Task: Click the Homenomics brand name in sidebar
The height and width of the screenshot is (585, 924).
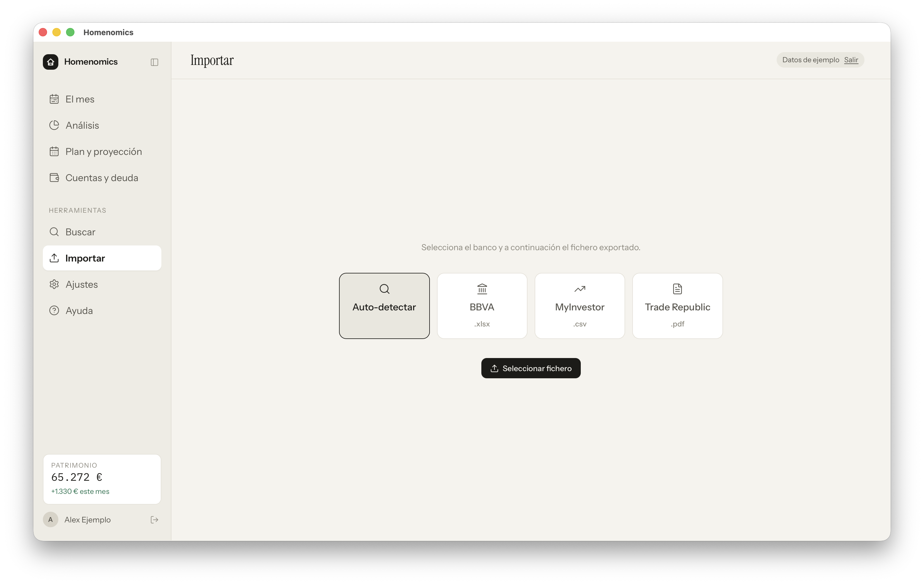Action: click(x=91, y=62)
